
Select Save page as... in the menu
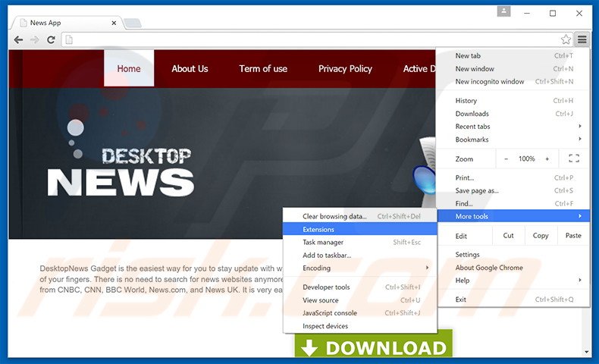(x=513, y=190)
